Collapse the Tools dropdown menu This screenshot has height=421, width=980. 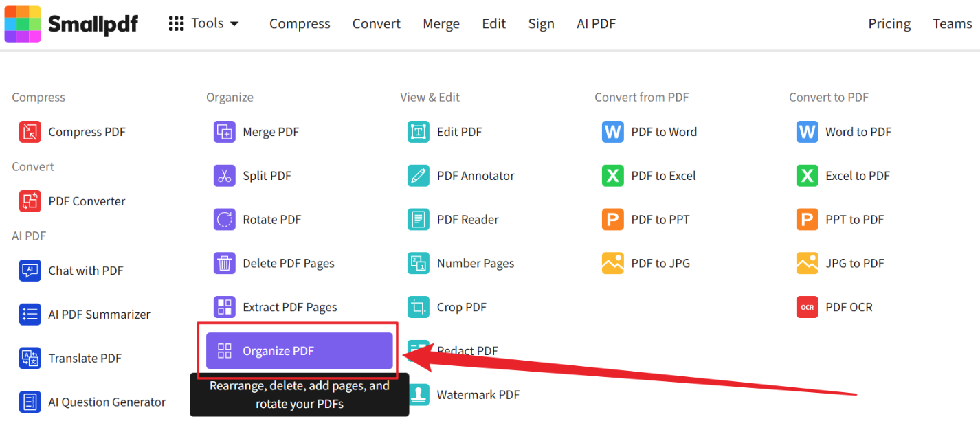204,24
